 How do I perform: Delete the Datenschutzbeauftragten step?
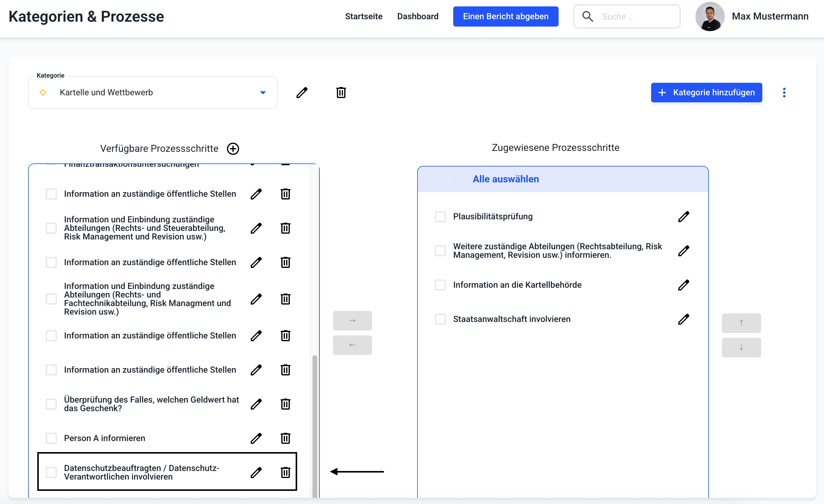point(285,473)
